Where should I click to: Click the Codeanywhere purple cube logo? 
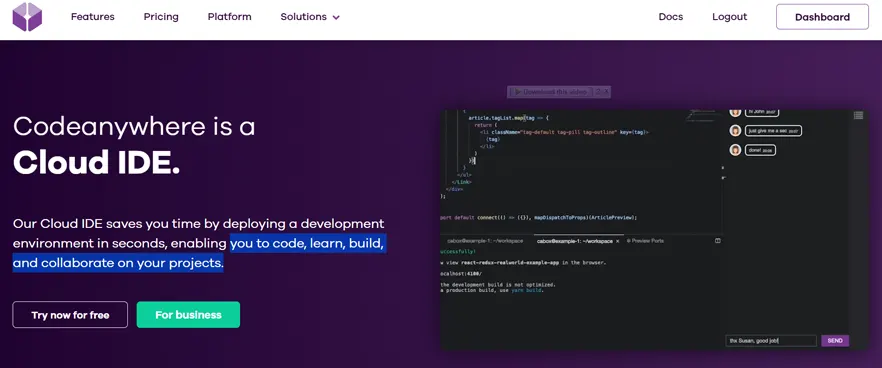coord(27,17)
